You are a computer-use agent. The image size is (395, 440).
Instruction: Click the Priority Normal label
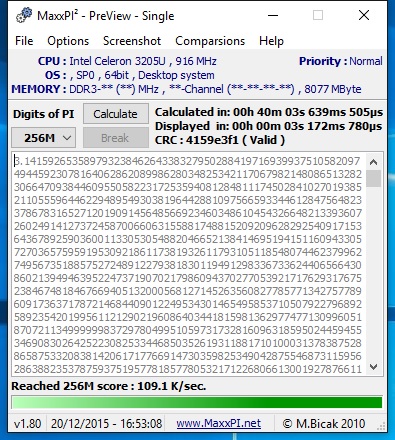pos(340,61)
